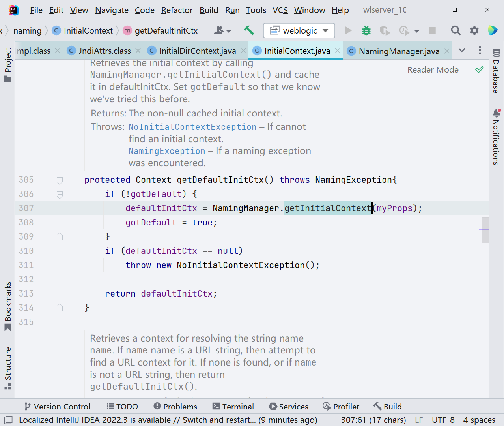This screenshot has width=504, height=426.
Task: Collapse method fold marker at line 305
Action: 60,180
